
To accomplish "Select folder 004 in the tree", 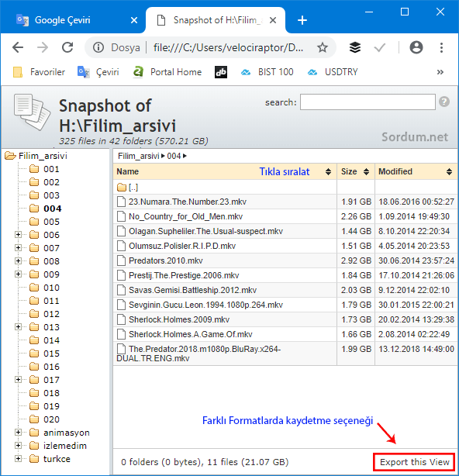I will point(52,209).
